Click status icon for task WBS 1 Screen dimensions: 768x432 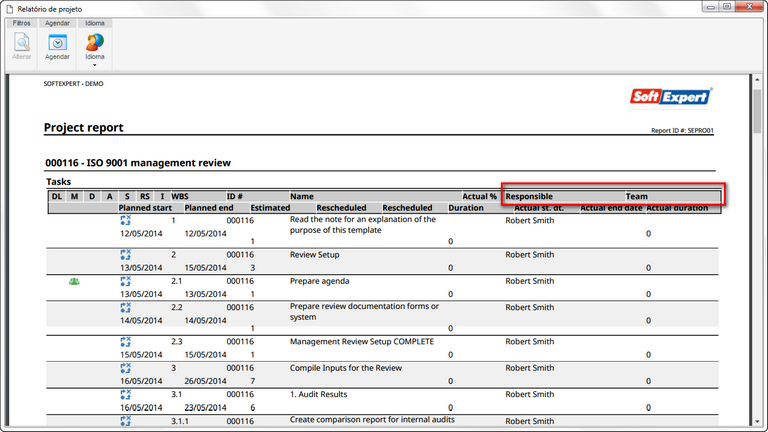pos(126,220)
